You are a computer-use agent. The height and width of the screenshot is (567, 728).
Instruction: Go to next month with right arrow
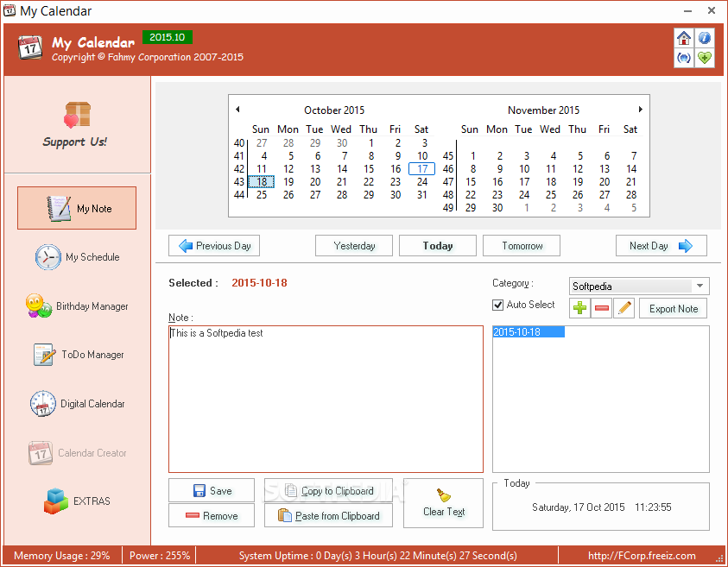[x=640, y=110]
